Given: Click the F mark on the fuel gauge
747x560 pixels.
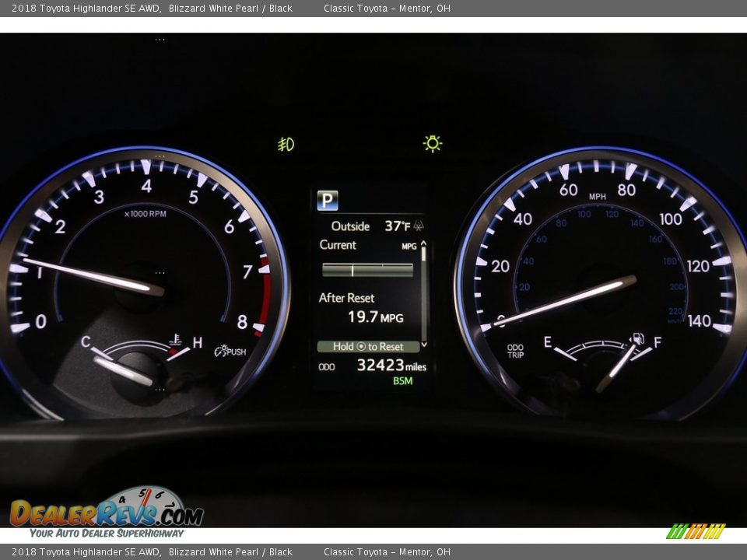Looking at the screenshot, I should pyautogui.click(x=658, y=342).
